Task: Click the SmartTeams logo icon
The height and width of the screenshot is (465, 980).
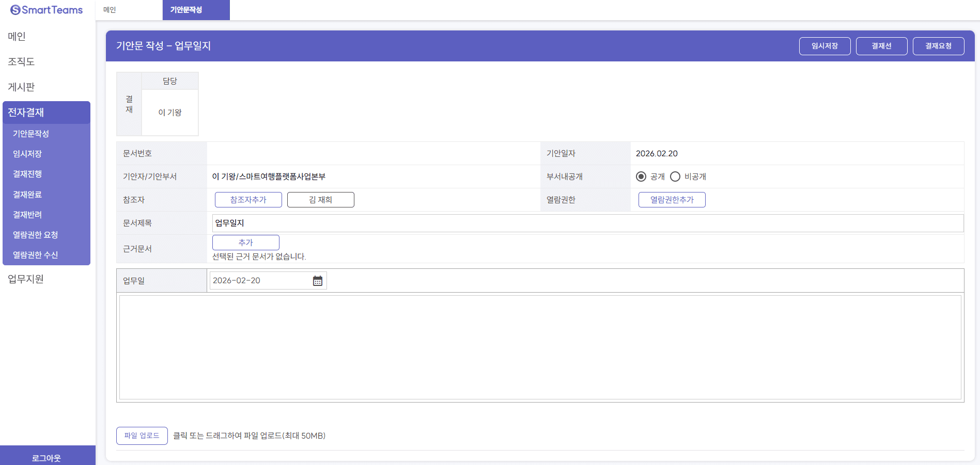Action: [x=15, y=10]
